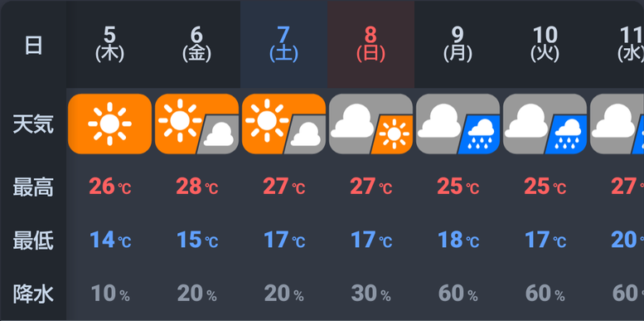Select the sunny-then-cloudy icon for Friday 6
Viewport: 644px width, 321px height.
coord(196,124)
